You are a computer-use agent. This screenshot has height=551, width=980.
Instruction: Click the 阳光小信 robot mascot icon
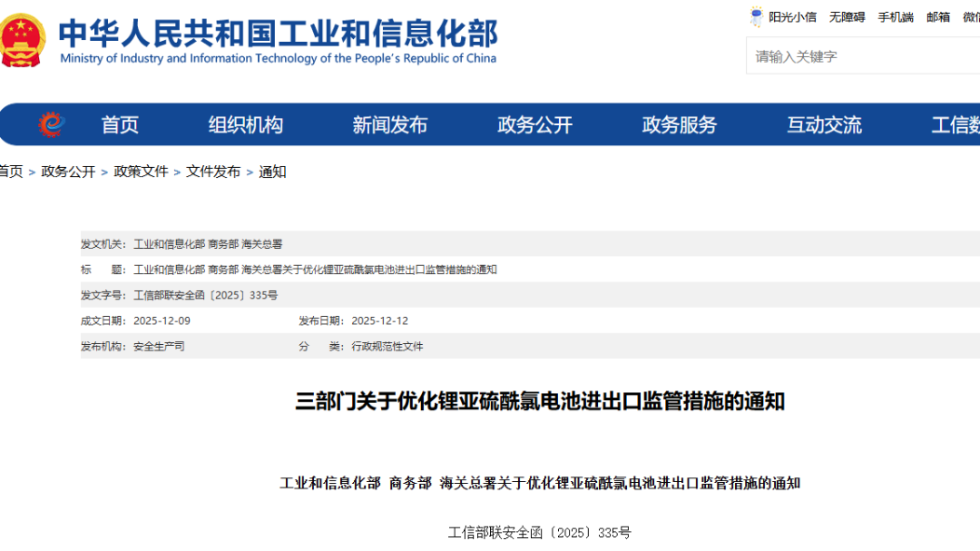(x=756, y=17)
